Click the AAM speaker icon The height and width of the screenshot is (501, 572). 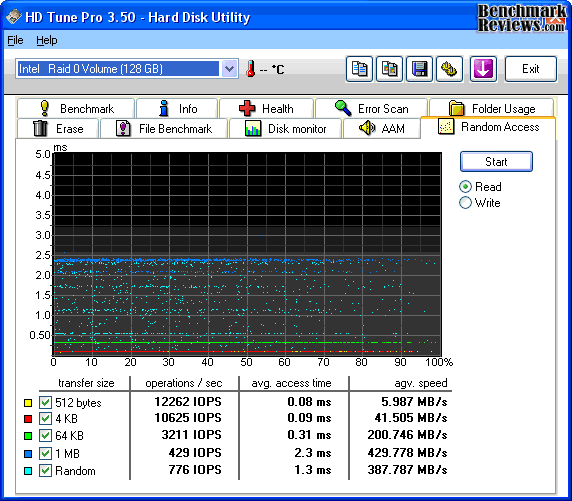(367, 128)
